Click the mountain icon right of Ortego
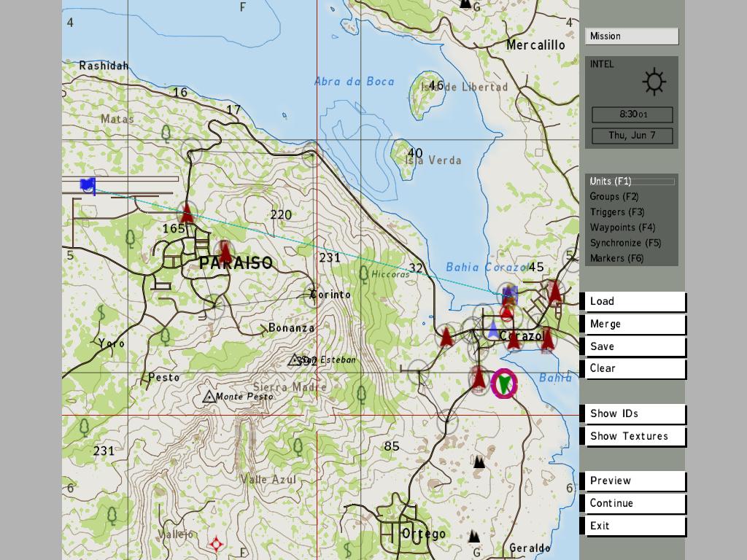This screenshot has width=747, height=560. pos(473,536)
